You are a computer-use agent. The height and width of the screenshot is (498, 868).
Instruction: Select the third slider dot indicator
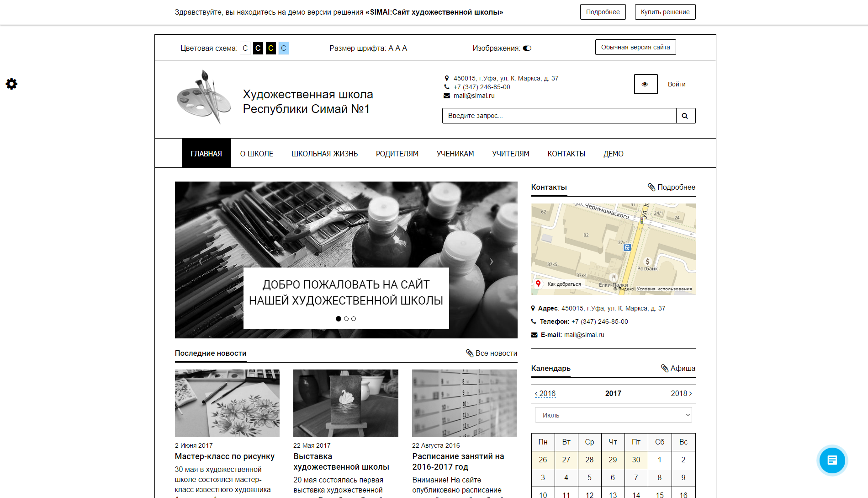354,319
